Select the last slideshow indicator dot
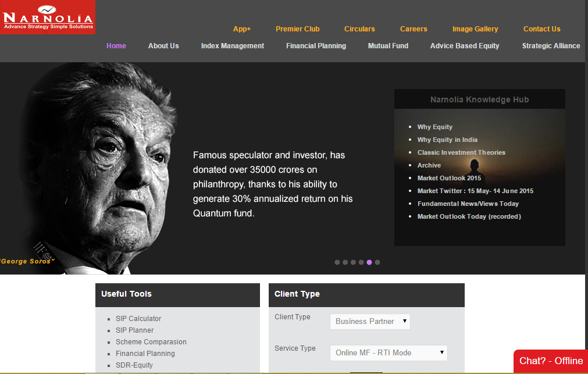This screenshot has width=588, height=374. (x=377, y=262)
